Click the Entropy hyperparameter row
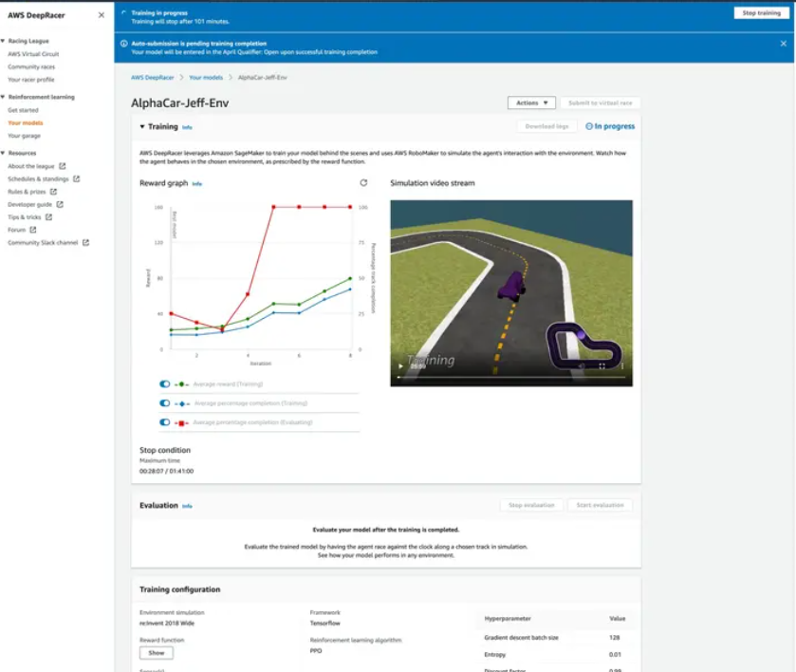The height and width of the screenshot is (672, 796). 554,654
